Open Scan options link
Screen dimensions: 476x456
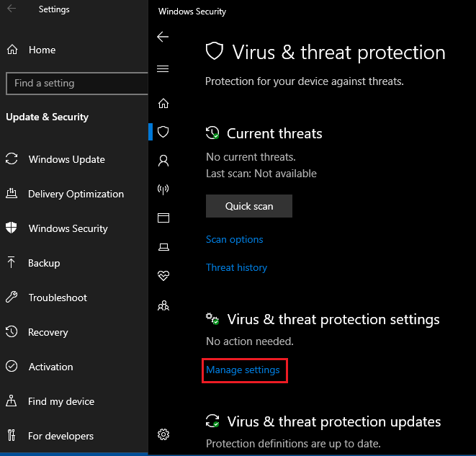point(234,240)
